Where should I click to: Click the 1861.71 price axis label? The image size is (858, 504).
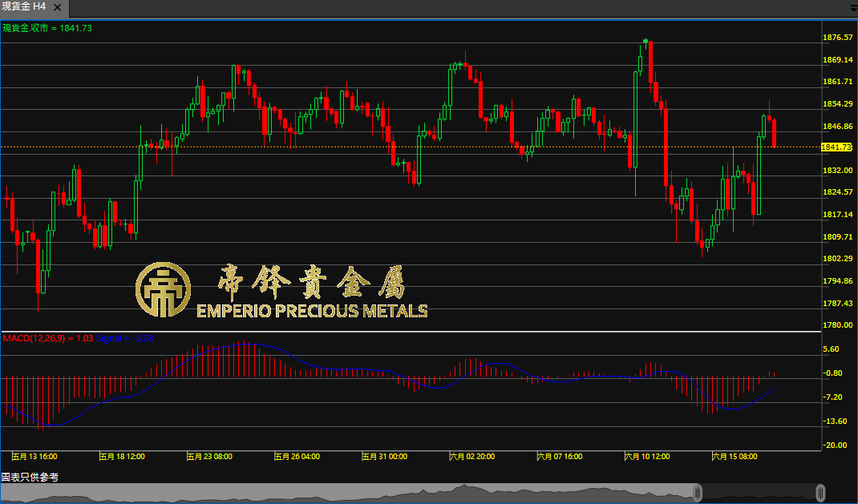pyautogui.click(x=838, y=82)
